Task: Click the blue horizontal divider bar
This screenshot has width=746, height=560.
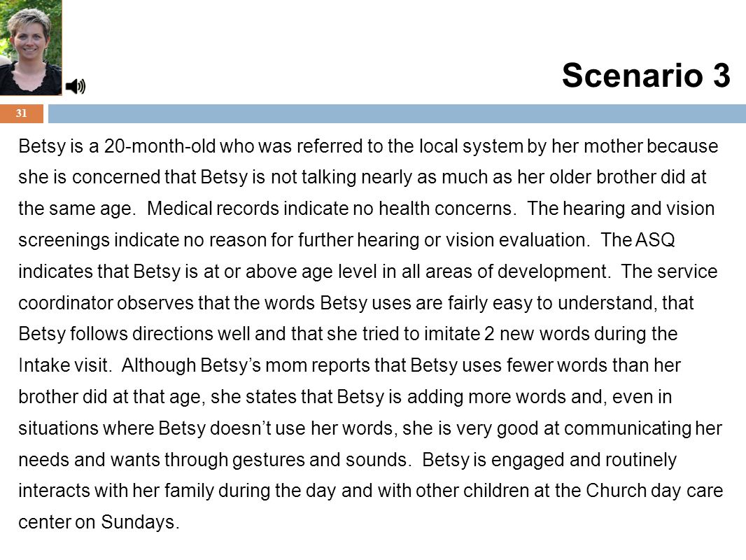Action: pos(397,113)
